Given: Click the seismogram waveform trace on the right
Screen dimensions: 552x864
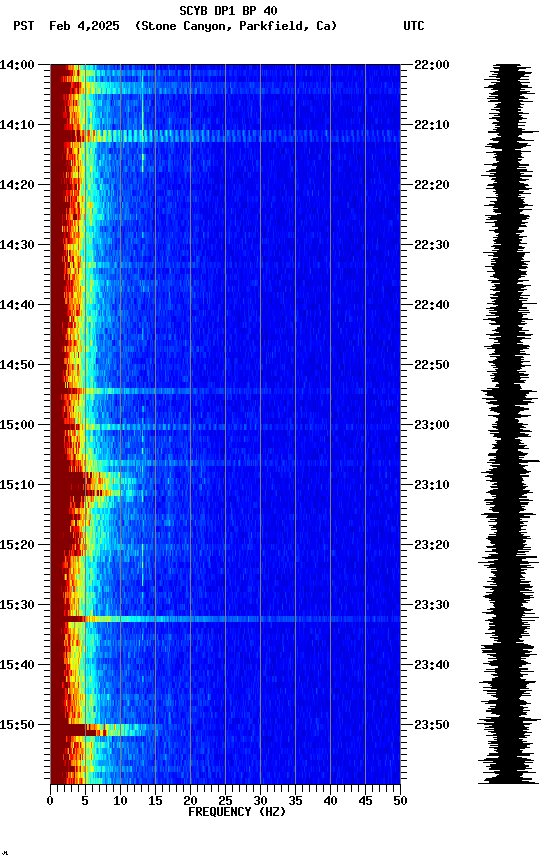Looking at the screenshot, I should (x=509, y=424).
